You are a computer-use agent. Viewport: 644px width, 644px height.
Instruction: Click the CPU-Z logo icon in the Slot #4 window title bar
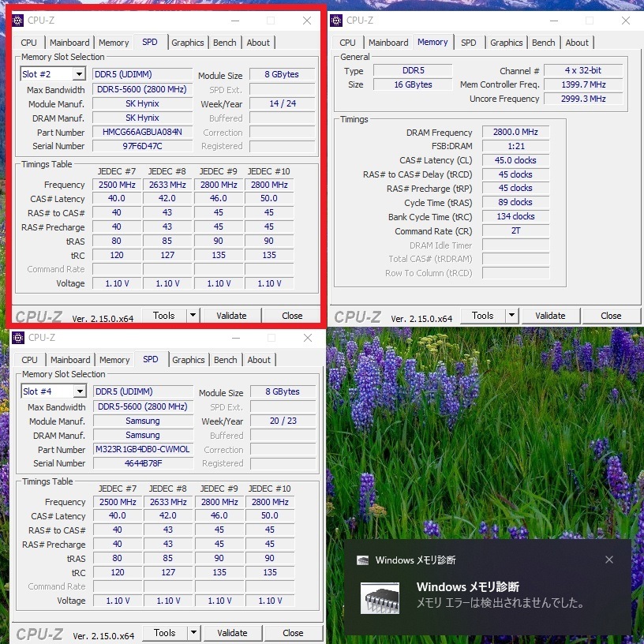tap(18, 338)
